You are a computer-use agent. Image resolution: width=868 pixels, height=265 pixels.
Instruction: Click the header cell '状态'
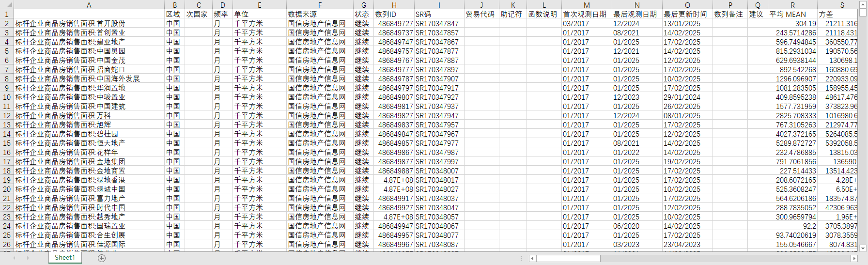tap(363, 14)
